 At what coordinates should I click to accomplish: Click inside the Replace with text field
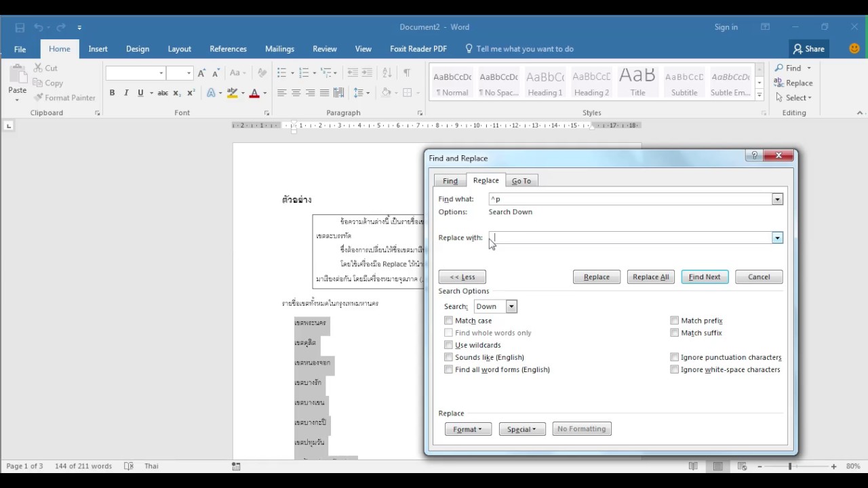(x=630, y=238)
